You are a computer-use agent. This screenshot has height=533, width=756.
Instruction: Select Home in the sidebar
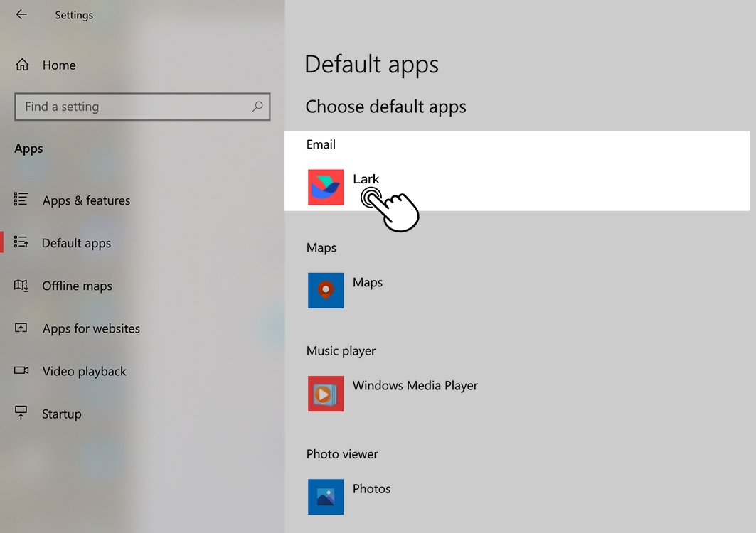(59, 65)
